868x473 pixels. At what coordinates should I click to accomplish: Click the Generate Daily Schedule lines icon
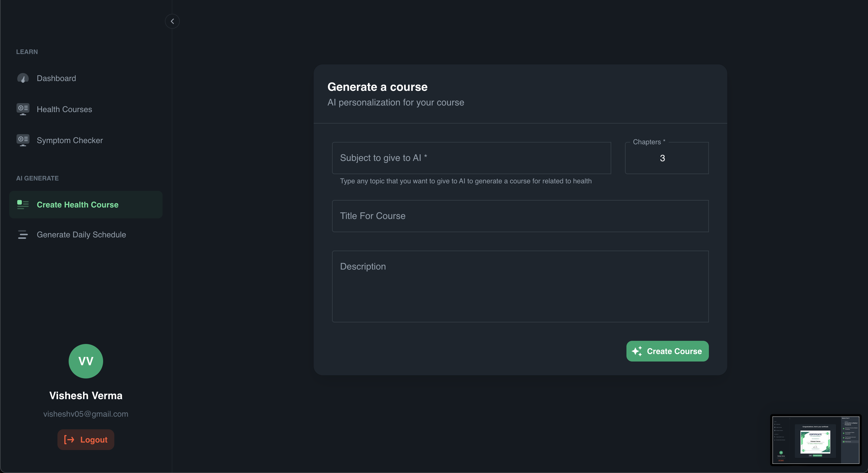tap(23, 235)
